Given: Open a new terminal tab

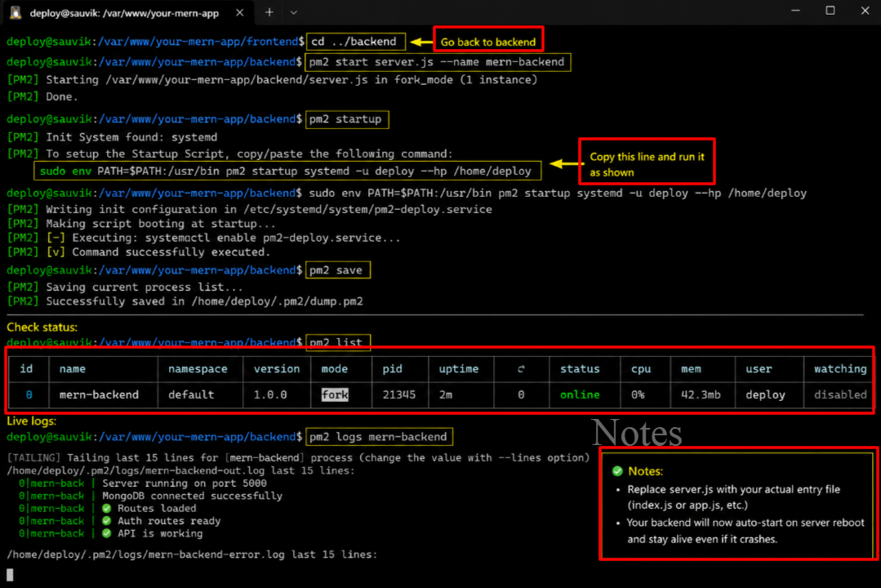Looking at the screenshot, I should [269, 11].
